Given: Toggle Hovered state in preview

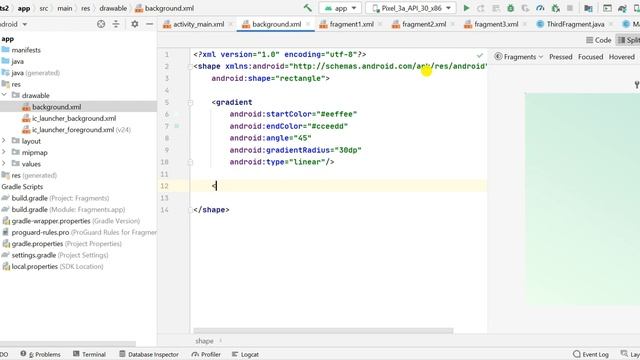Looking at the screenshot, I should 622,57.
